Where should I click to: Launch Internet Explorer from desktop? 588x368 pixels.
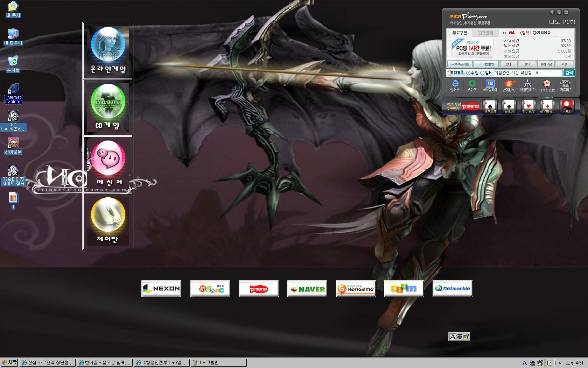click(13, 93)
